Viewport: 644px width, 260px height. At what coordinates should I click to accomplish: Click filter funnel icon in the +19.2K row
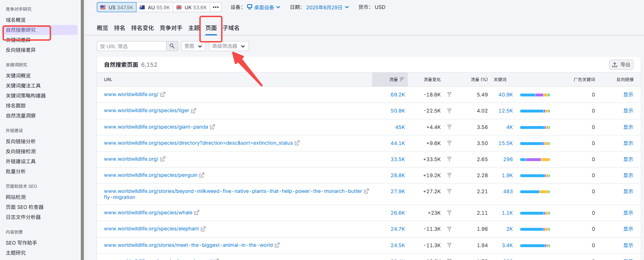pos(449,175)
